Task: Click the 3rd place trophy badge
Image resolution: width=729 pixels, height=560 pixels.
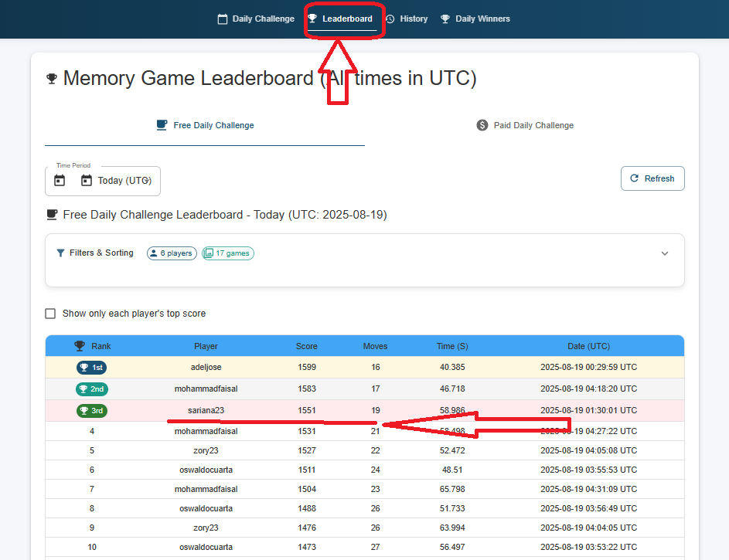Action: click(x=91, y=410)
